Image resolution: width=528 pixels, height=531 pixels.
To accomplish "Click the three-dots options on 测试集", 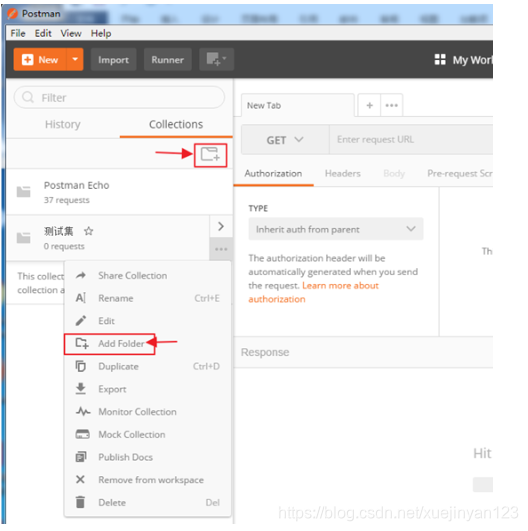I will [221, 249].
